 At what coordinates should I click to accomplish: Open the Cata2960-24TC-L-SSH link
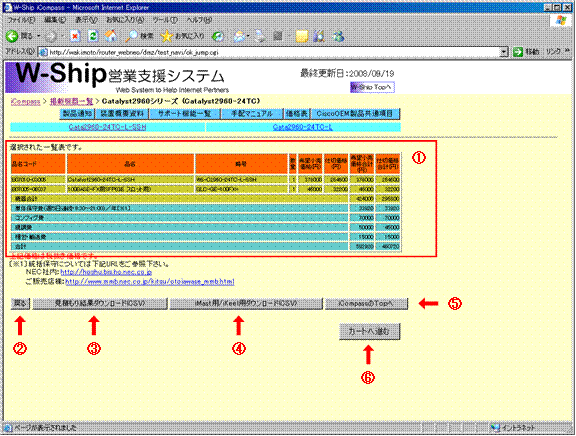click(107, 127)
